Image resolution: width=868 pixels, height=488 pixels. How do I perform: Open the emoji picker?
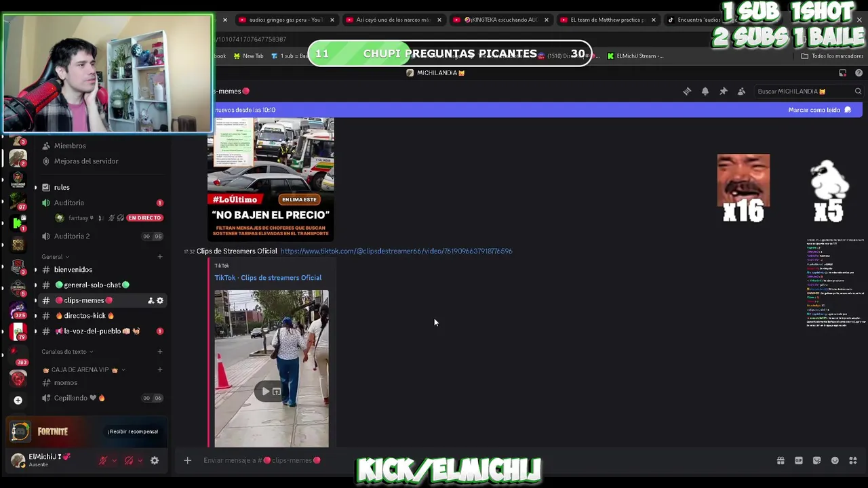[835, 460]
